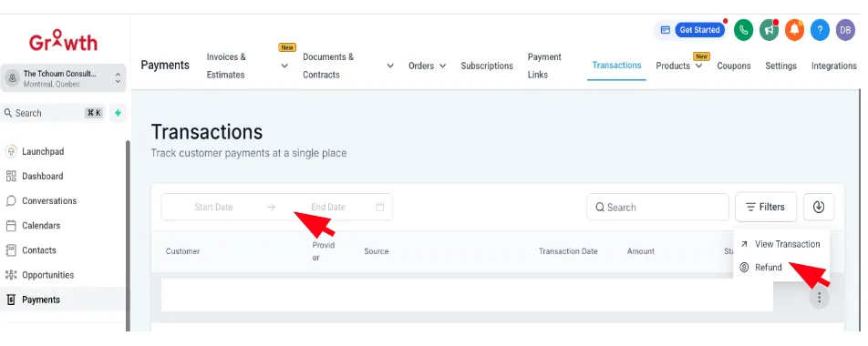Select Refund from the context menu
The image size is (868, 346).
768,268
